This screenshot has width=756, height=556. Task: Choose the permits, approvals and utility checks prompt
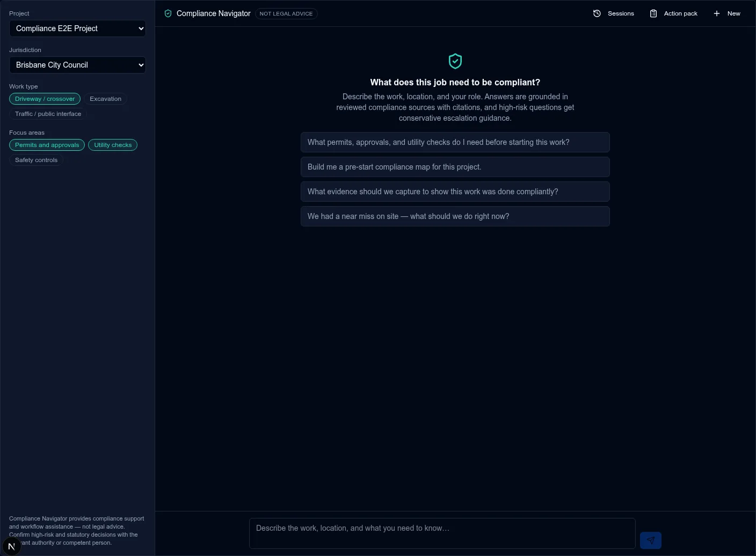(455, 142)
